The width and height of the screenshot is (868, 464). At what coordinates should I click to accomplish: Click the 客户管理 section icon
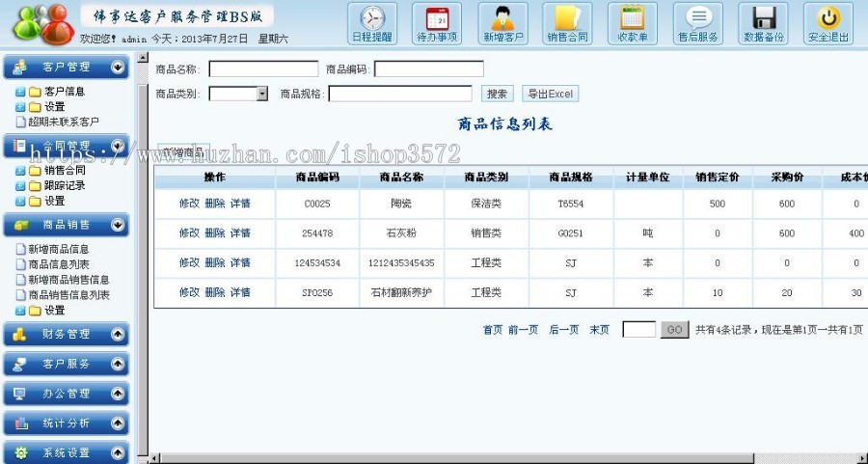[x=20, y=67]
